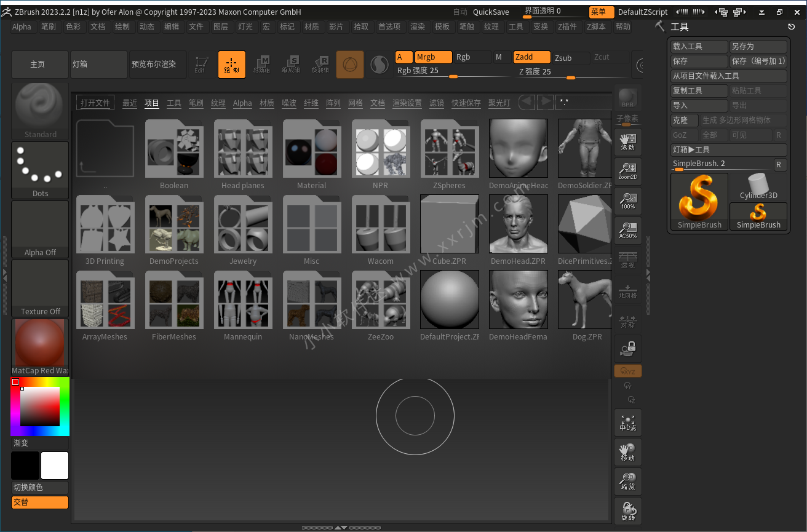Viewport: 807px width, 532px height.
Task: Select the Zoom2D icon
Action: click(x=627, y=172)
